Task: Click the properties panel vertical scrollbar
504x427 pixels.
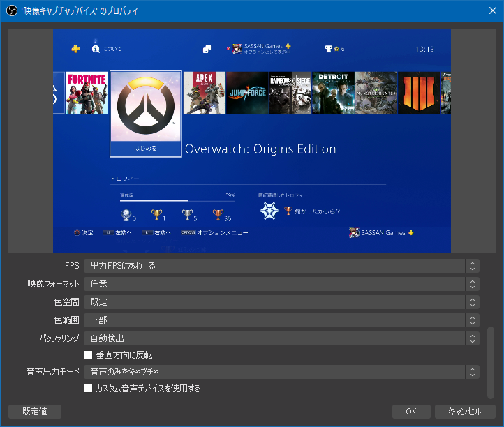Action: 490,362
